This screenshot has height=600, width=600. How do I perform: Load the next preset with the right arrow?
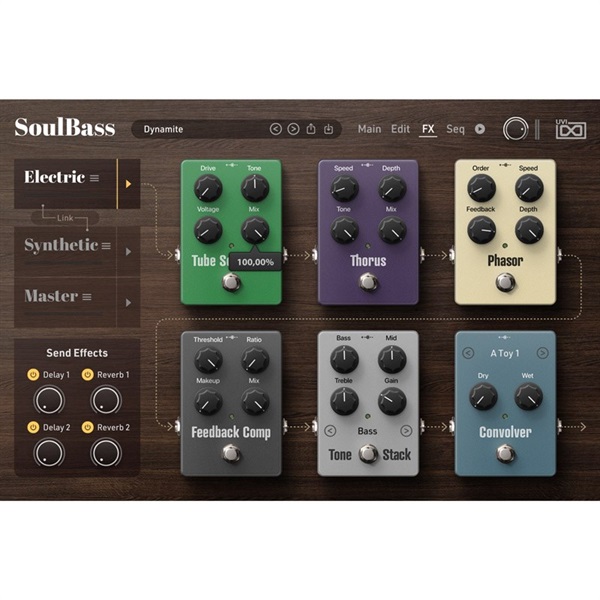(293, 129)
